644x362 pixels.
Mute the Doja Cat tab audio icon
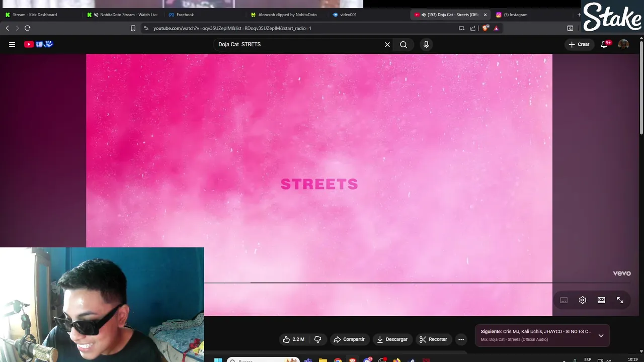[423, 15]
